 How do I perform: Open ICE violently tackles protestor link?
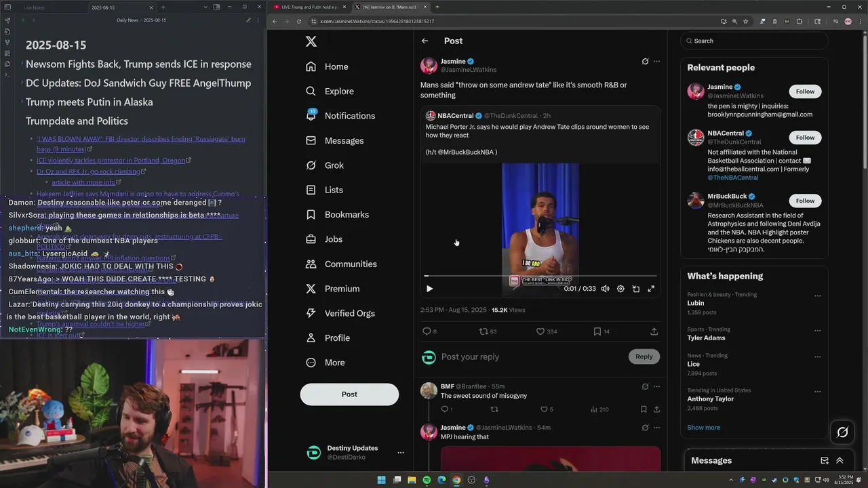111,161
